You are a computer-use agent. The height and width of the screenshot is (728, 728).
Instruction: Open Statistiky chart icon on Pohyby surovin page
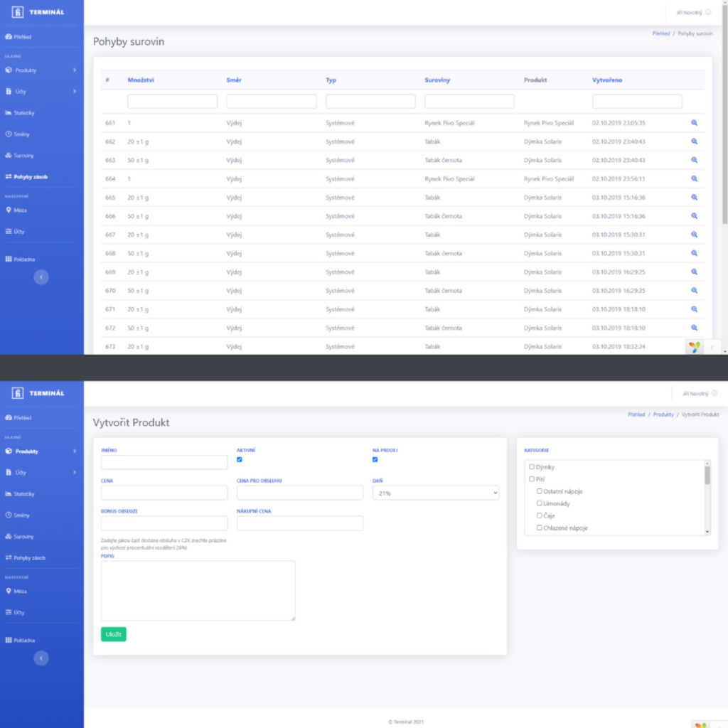coord(9,113)
